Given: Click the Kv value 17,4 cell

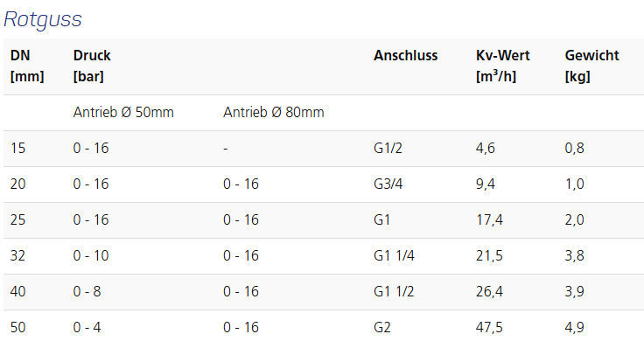Looking at the screenshot, I should click(x=489, y=220).
